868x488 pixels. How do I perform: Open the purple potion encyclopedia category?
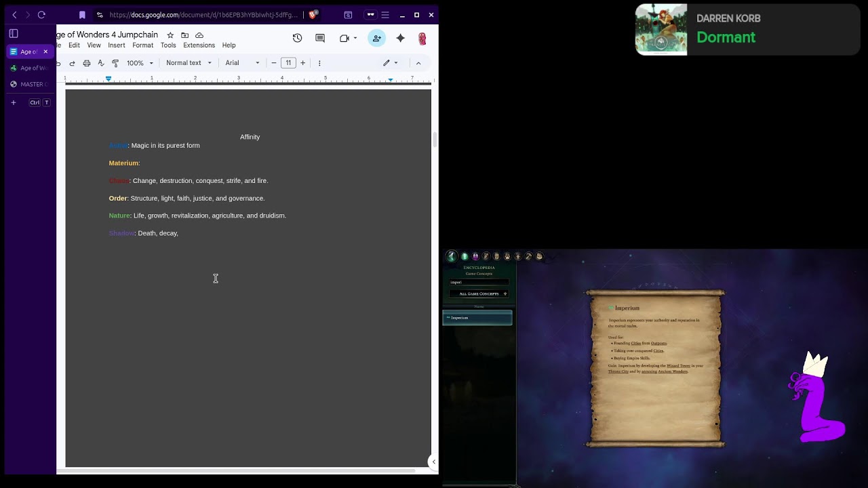[475, 256]
